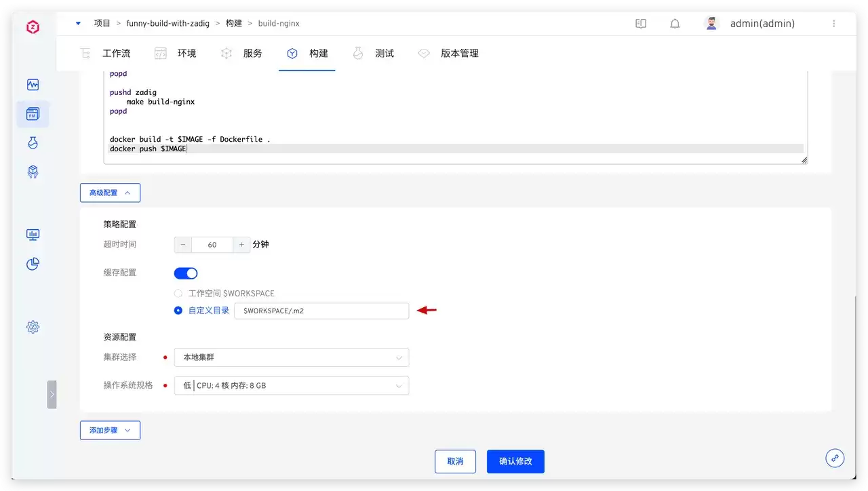Open the 添加步骤 dropdown button
868x491 pixels.
click(110, 431)
